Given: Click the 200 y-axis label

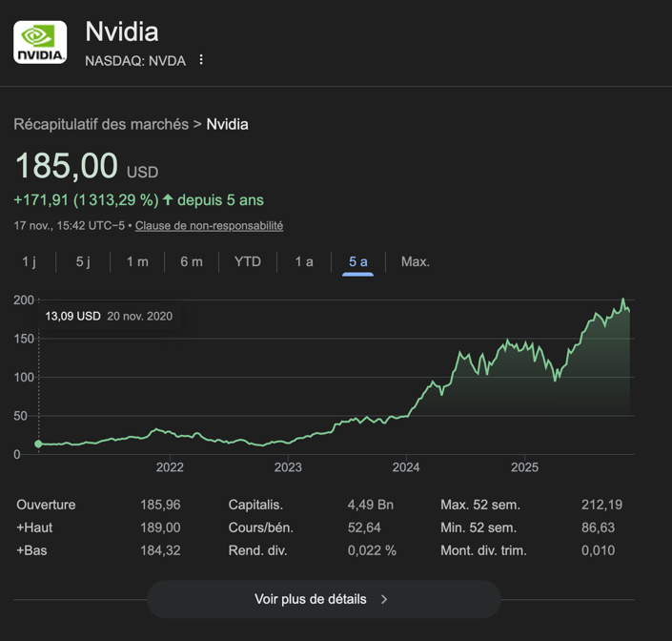Looking at the screenshot, I should click(24, 300).
